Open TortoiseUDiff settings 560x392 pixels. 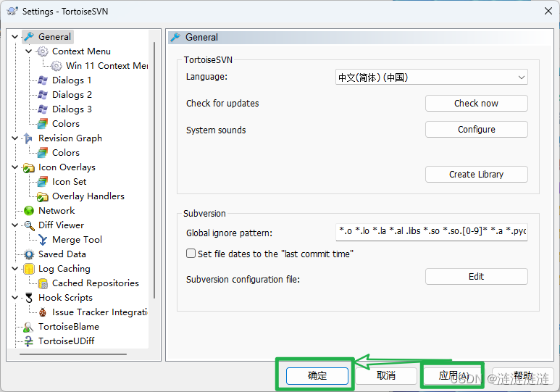tap(67, 341)
